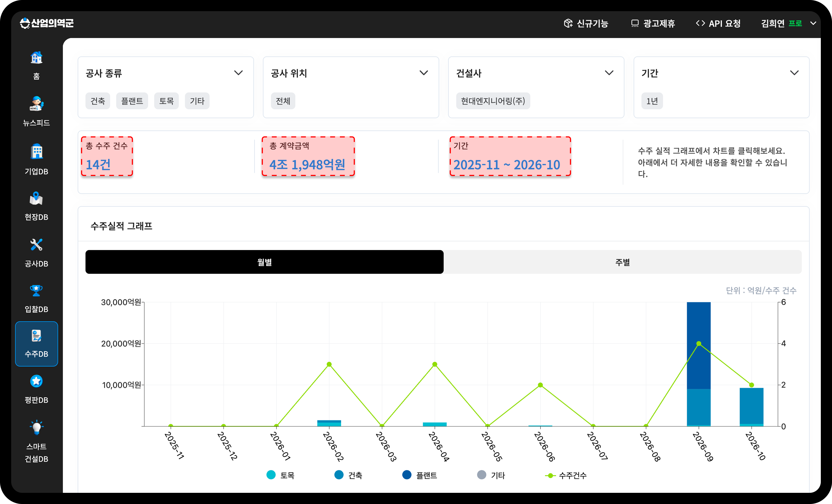Open 평판DB star icon
This screenshot has height=504, width=832.
[x=37, y=381]
